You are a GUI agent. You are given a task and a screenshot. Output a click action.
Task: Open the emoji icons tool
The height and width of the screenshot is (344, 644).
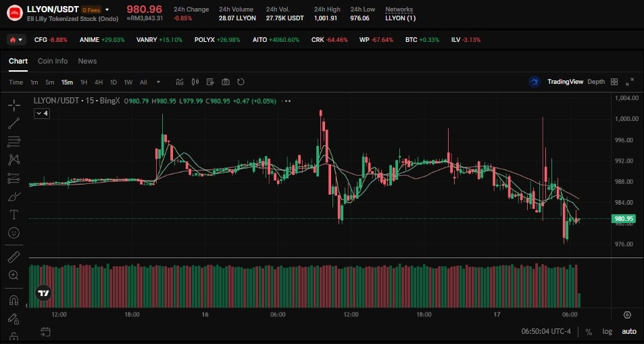click(14, 233)
